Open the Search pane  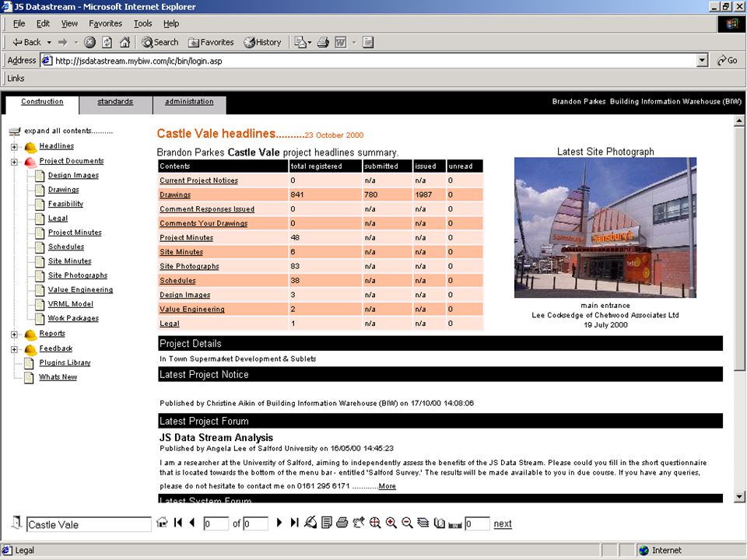tap(160, 42)
